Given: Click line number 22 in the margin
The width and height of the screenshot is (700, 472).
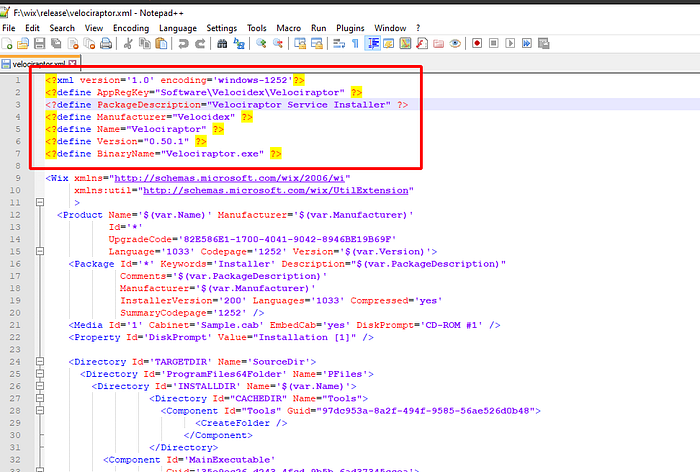Looking at the screenshot, I should 15,337.
